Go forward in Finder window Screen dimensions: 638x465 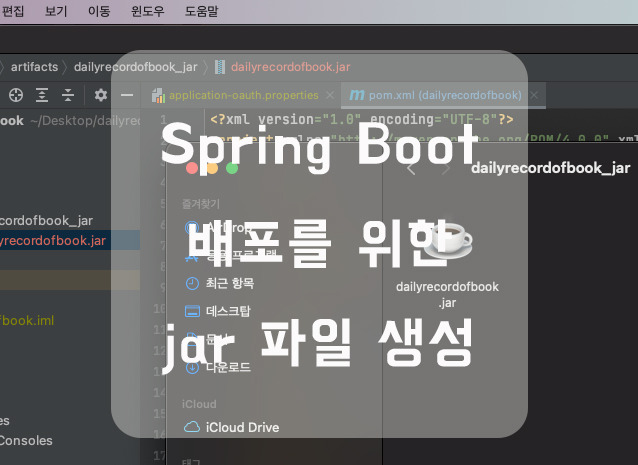pyautogui.click(x=446, y=168)
